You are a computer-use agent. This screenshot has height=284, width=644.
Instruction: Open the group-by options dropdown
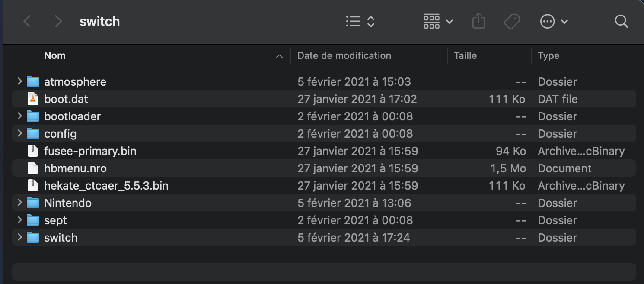(438, 21)
